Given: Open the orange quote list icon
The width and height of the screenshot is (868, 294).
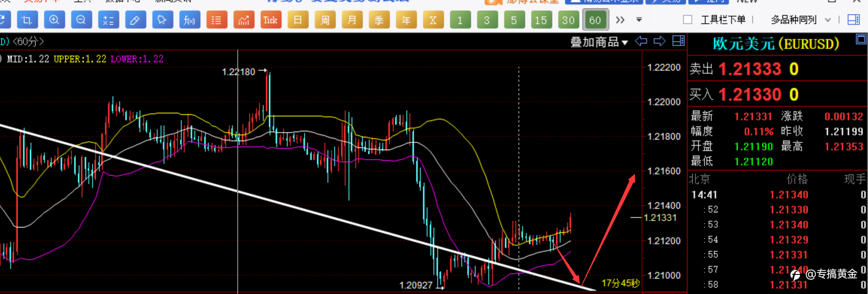Looking at the screenshot, I should coord(216,20).
